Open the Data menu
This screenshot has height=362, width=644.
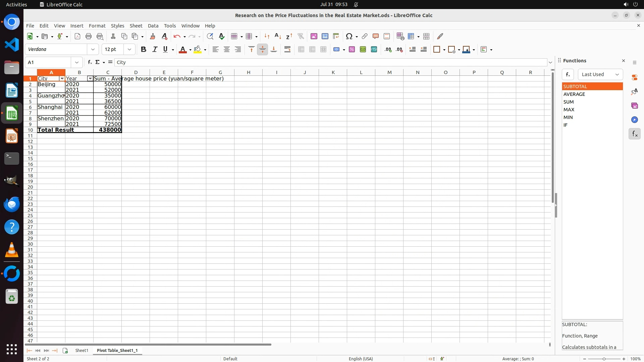point(153,26)
